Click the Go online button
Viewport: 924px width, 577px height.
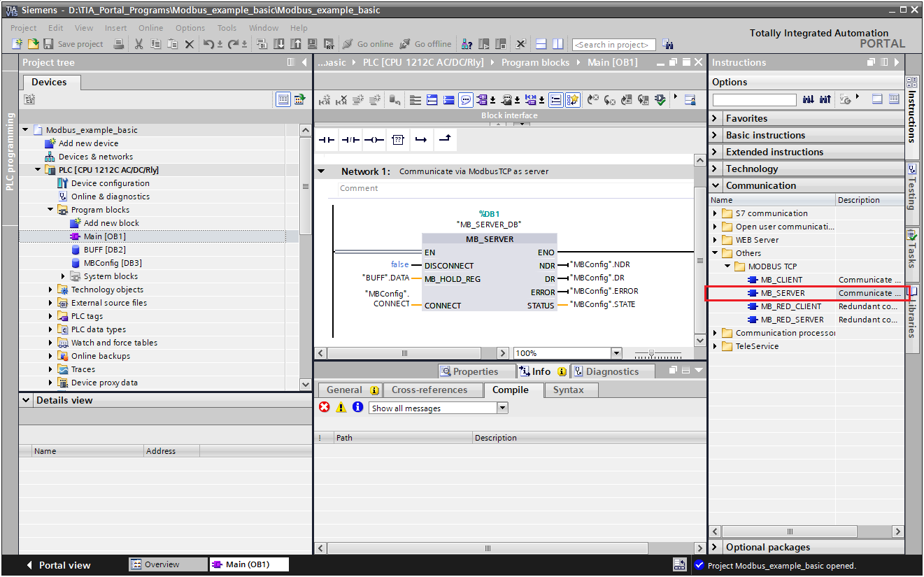(368, 44)
